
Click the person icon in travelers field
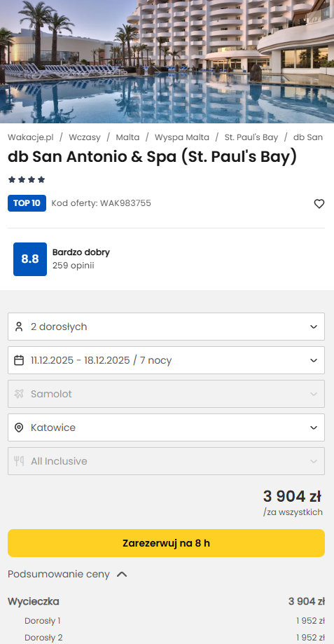pos(19,327)
